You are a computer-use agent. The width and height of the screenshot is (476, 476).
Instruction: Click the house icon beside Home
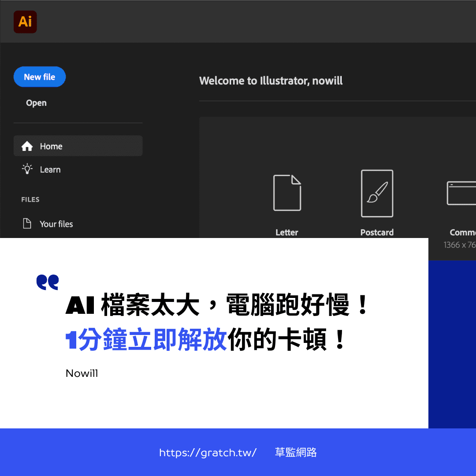(x=27, y=146)
